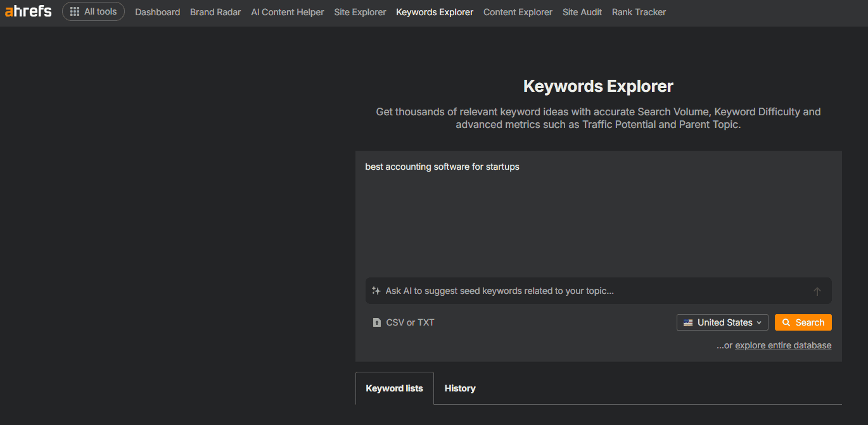Switch to the History tab
The image size is (868, 425).
pos(460,388)
